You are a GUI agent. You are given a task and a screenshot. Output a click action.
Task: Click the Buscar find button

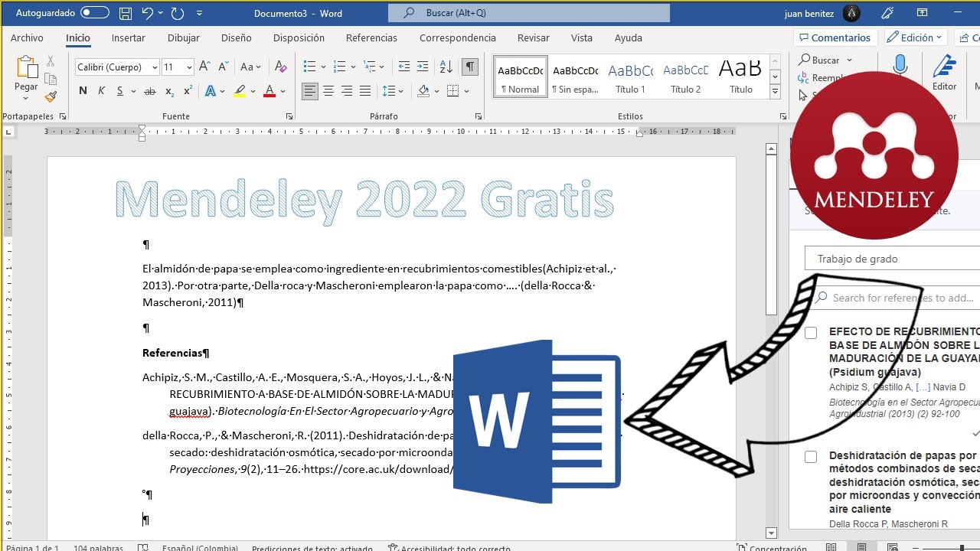pyautogui.click(x=825, y=60)
